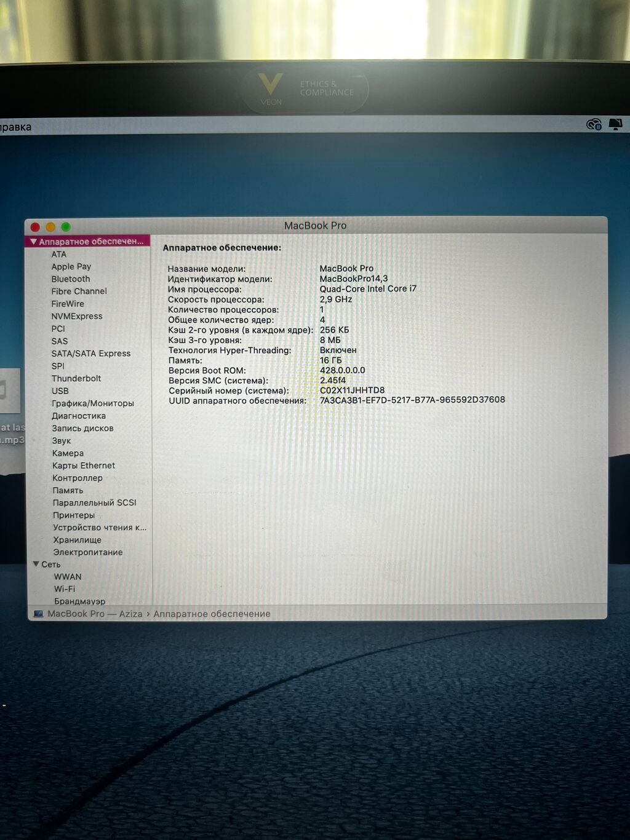Select WWAN under Сеть
Screen dimensions: 630x840
point(68,577)
